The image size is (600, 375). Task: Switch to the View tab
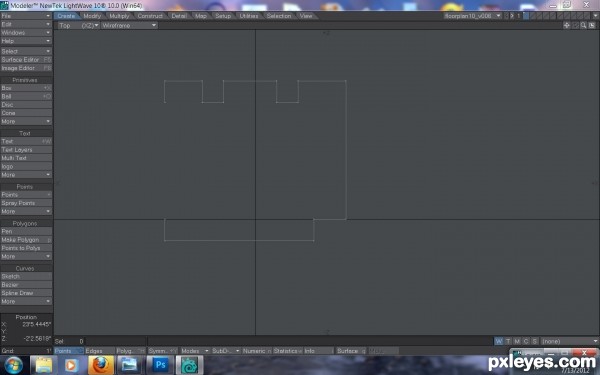(306, 16)
